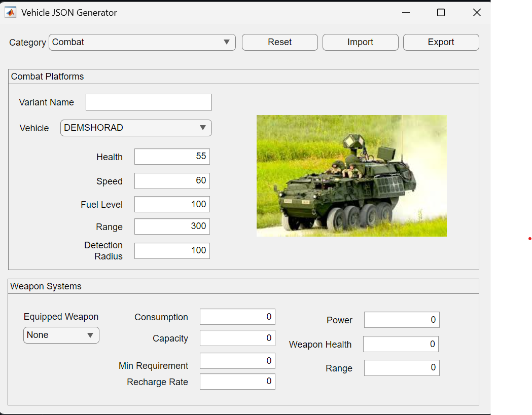The image size is (532, 415).
Task: Click the Fuel Level value field
Action: (172, 204)
